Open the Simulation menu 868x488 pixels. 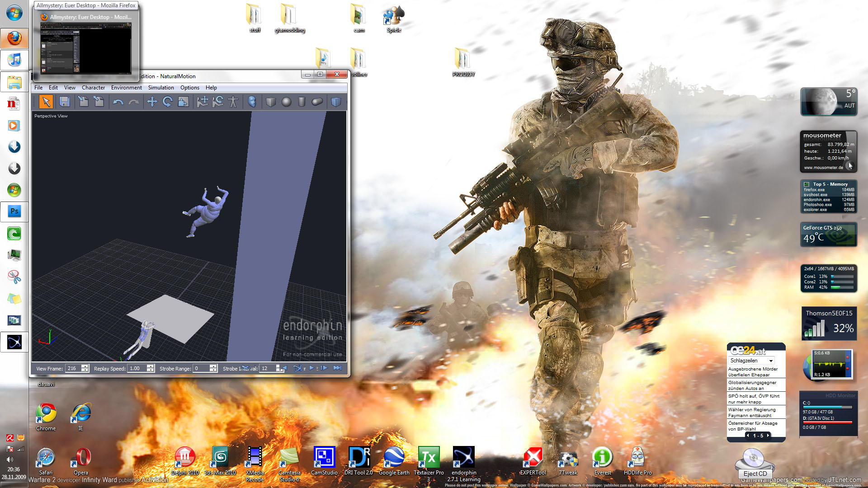click(161, 88)
